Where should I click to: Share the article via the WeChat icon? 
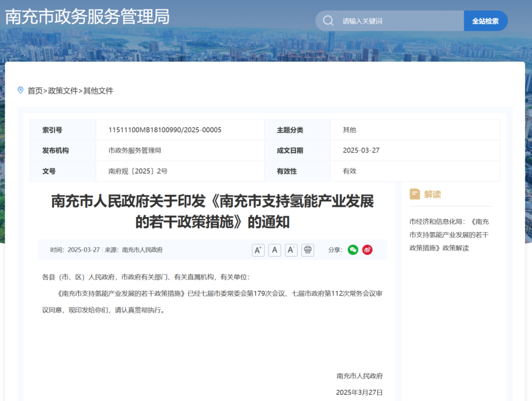[x=353, y=250]
